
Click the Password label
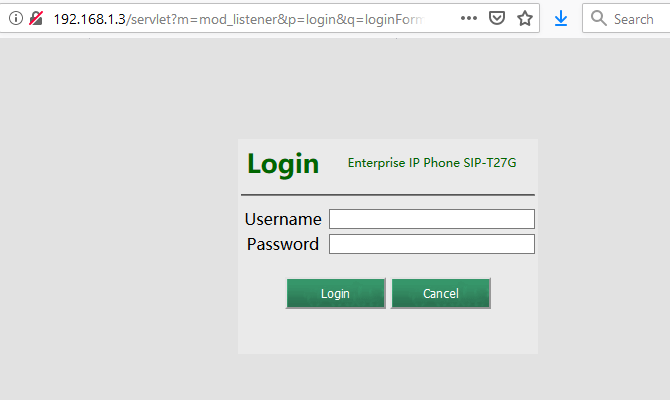click(283, 244)
